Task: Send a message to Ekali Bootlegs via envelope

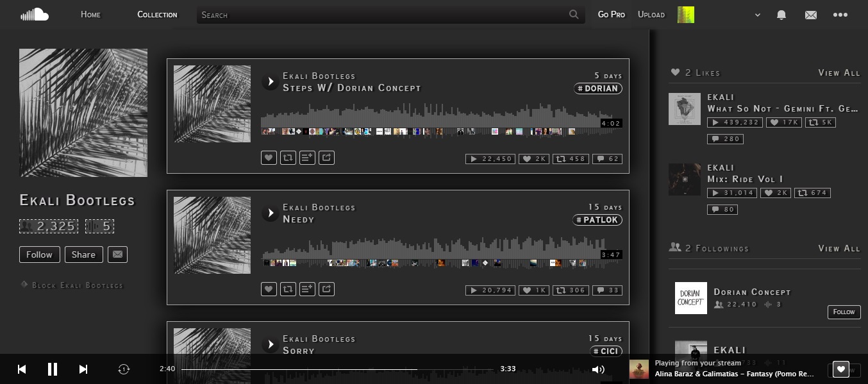Action: 117,255
